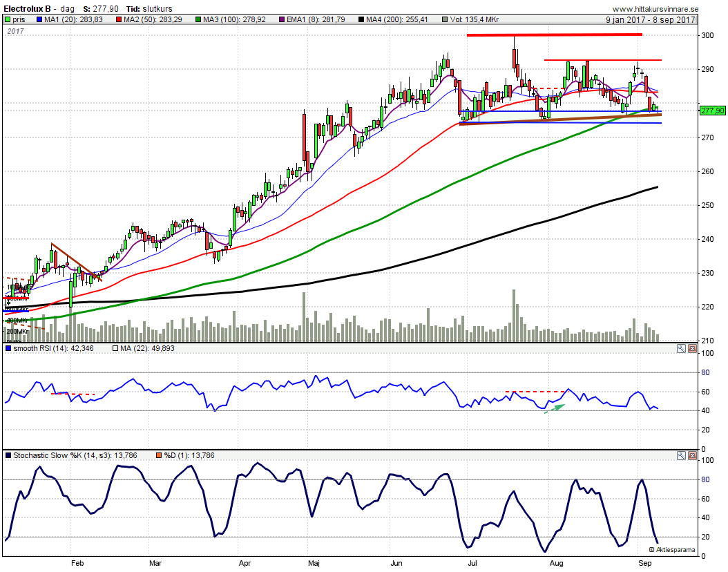Click the 'Apr' month label on time axis
Image resolution: width=728 pixels, height=572 pixels.
coord(245,563)
